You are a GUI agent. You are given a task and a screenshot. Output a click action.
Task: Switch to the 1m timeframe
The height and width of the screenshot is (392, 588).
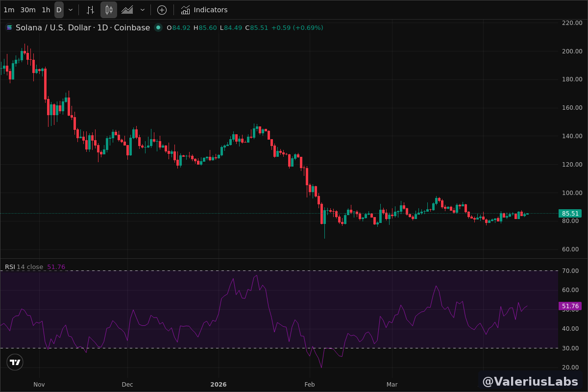(x=9, y=10)
